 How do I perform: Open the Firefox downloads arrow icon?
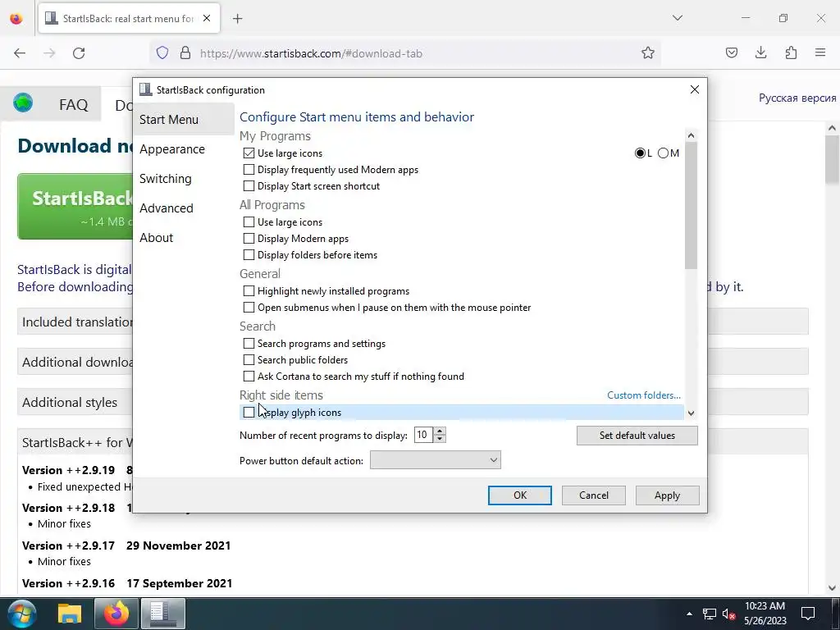click(x=760, y=53)
